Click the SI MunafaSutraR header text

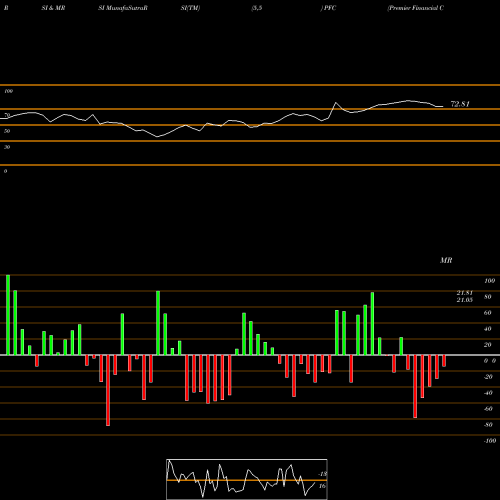pyautogui.click(x=123, y=8)
